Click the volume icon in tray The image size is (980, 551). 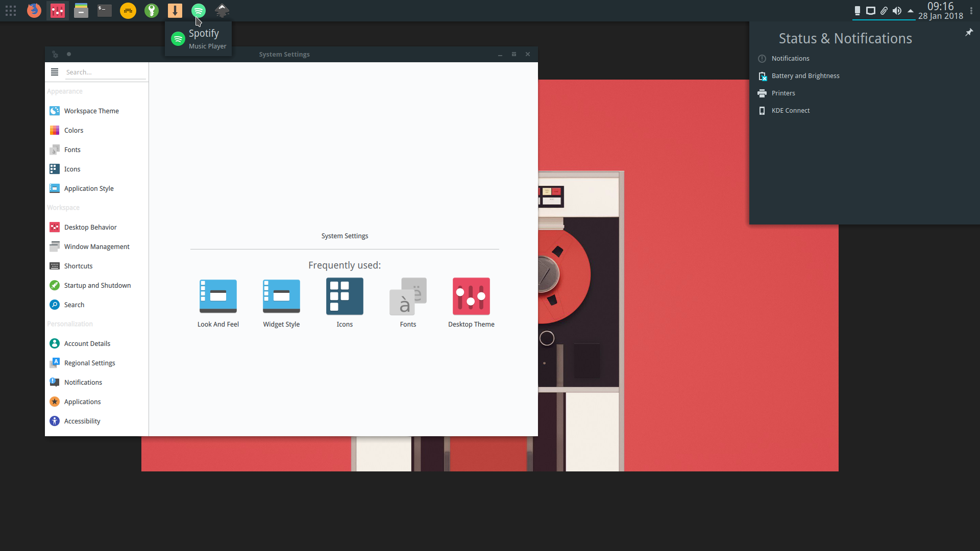click(x=897, y=10)
